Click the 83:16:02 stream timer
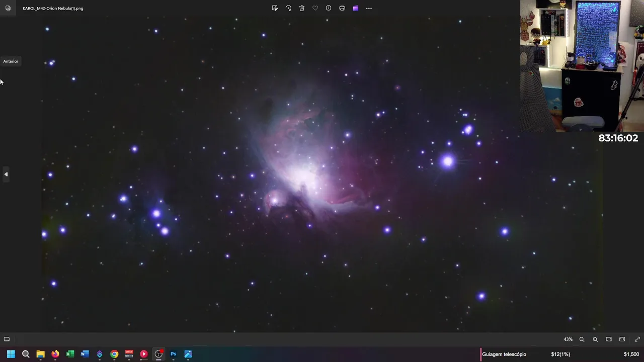This screenshot has height=362, width=644. point(618,138)
